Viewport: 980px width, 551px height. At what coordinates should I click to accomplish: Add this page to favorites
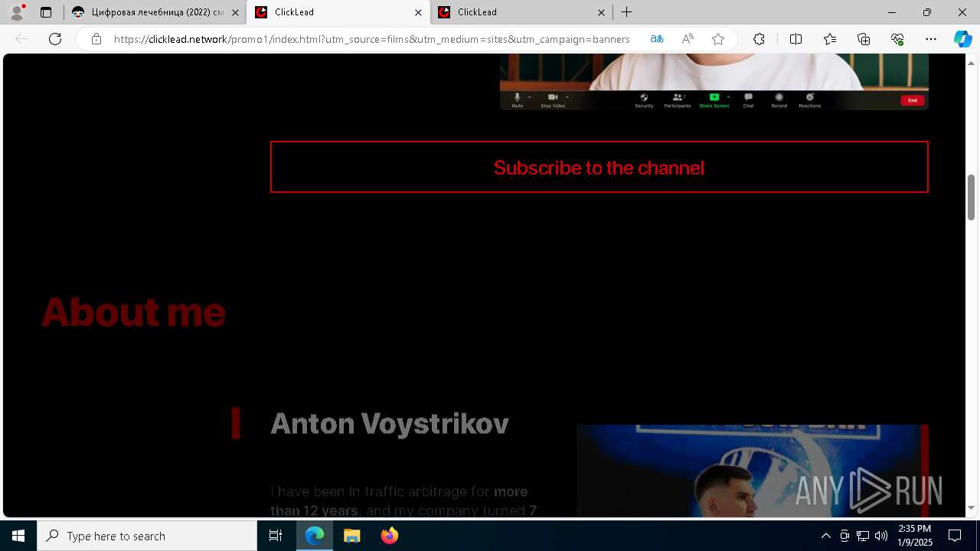[718, 39]
